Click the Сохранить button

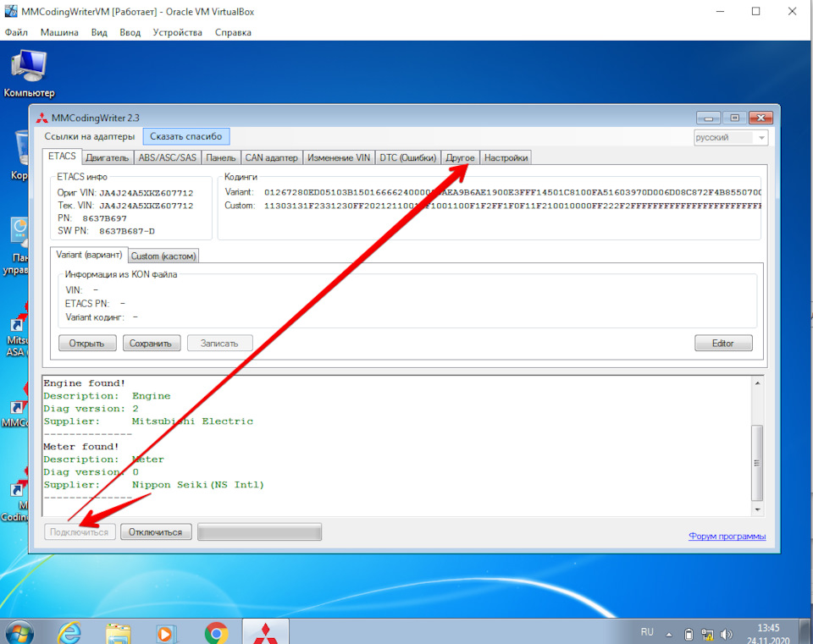(152, 343)
